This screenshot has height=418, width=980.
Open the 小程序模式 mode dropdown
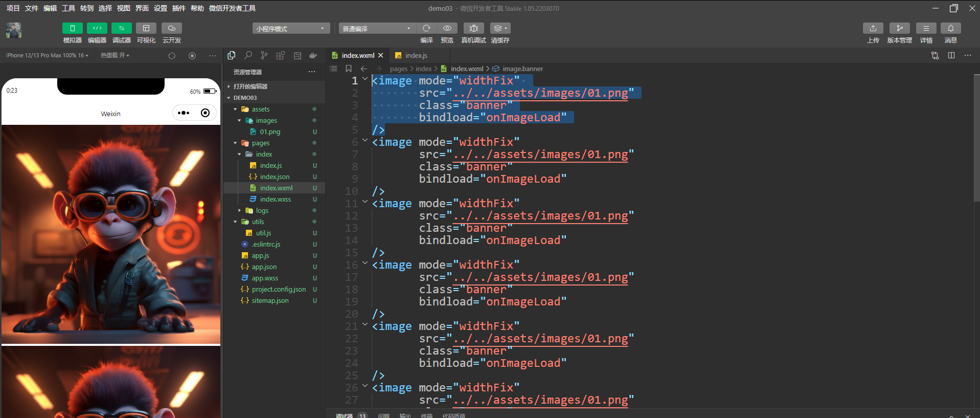pyautogui.click(x=291, y=29)
